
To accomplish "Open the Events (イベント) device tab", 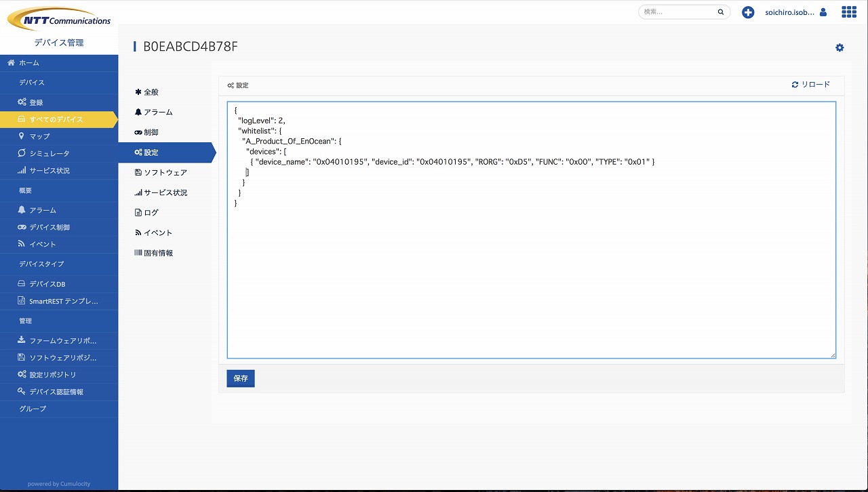I will point(165,232).
